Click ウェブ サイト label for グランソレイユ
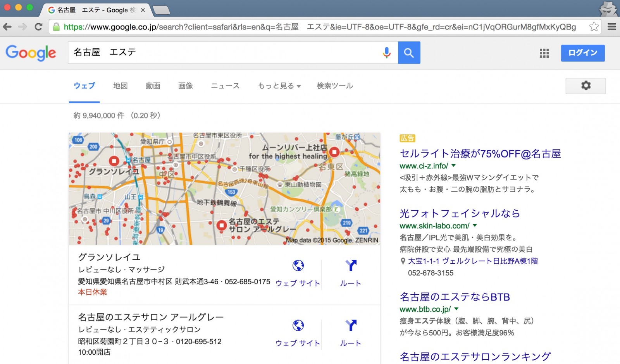 coord(298,283)
